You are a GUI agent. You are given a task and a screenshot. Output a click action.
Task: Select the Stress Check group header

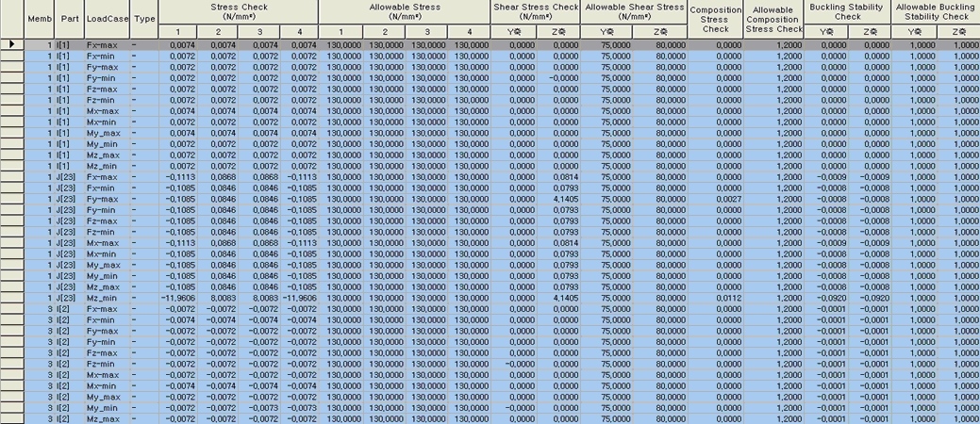tap(238, 11)
